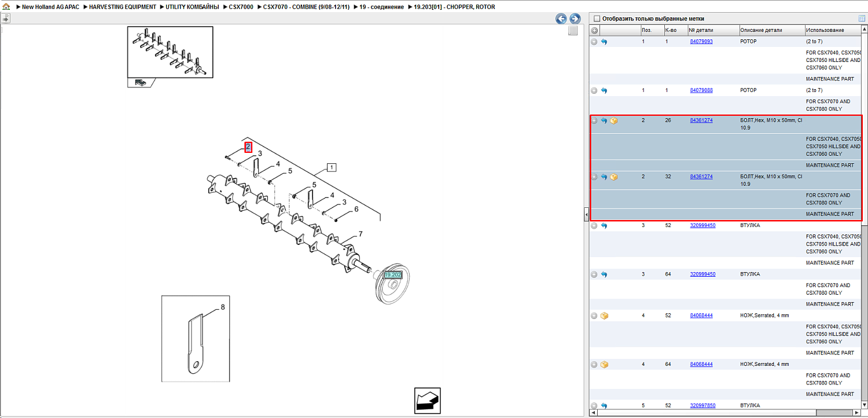This screenshot has height=418, width=868.
Task: Enable 'Отобразить только выбранные метки' checkbox
Action: (x=597, y=19)
